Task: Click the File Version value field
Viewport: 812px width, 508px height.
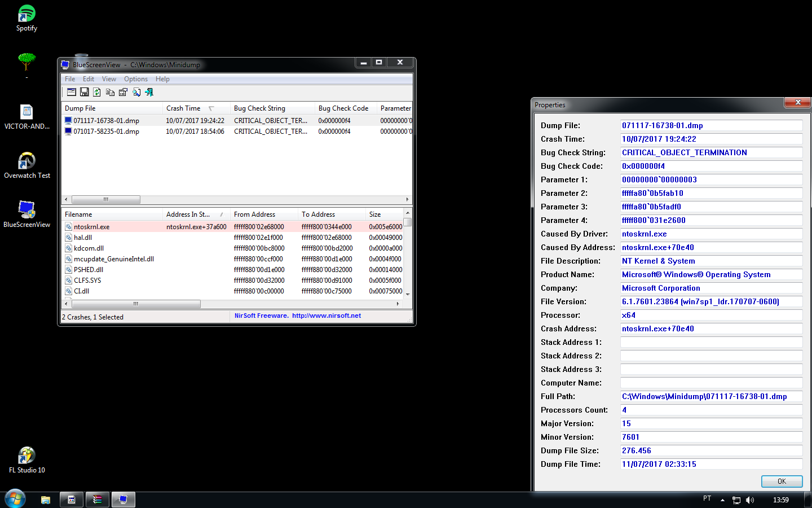Action: [x=711, y=301]
